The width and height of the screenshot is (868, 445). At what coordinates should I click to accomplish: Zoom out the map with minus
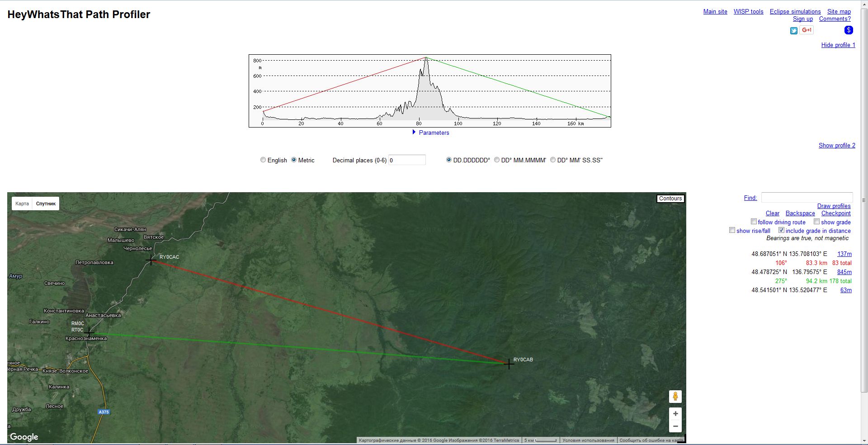click(675, 426)
